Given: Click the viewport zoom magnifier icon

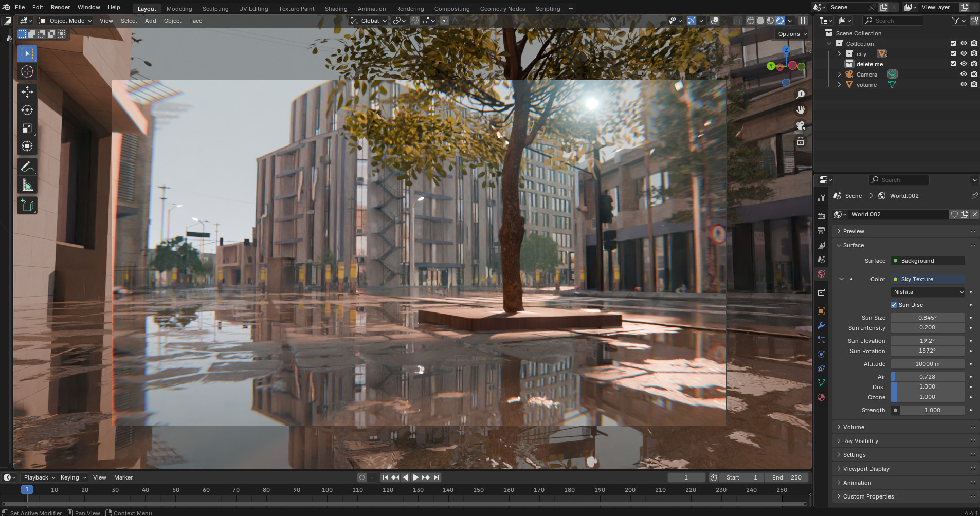Looking at the screenshot, I should (x=801, y=95).
